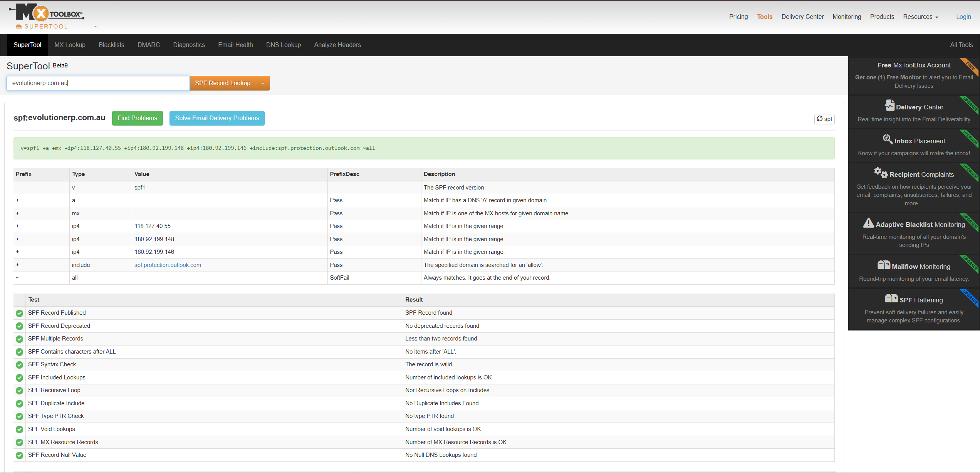
Task: Focus the domain input field
Action: pos(98,83)
